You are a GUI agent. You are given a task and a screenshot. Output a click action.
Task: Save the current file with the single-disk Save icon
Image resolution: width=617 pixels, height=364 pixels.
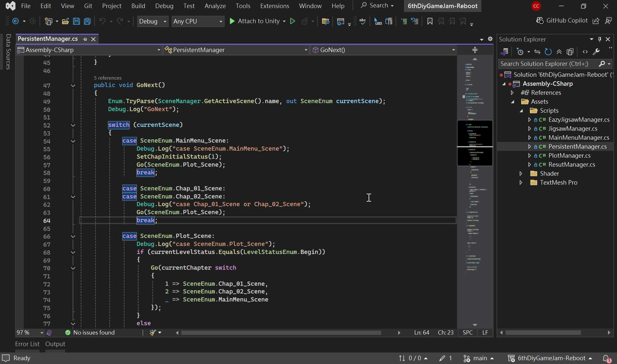pyautogui.click(x=76, y=21)
